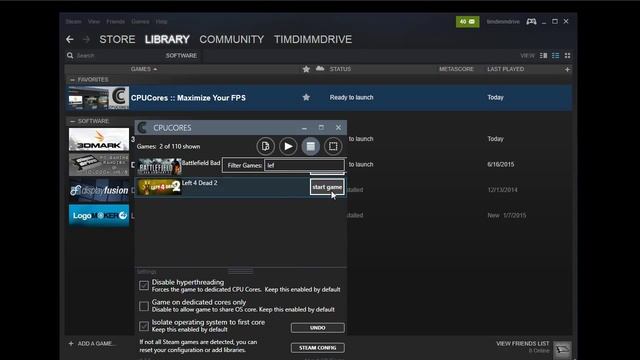
Task: Switch library to detail view icon
Action: coord(543,56)
